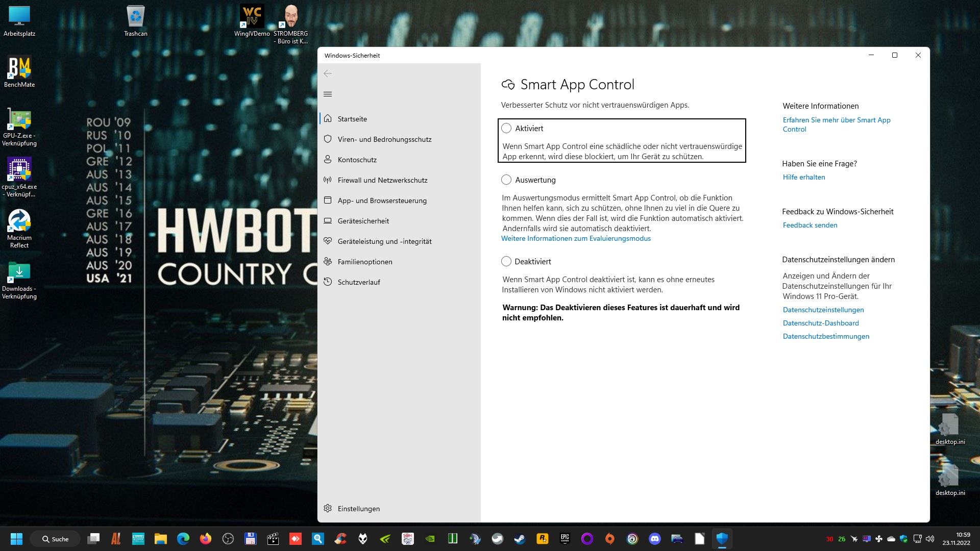Open the Datenschutz-Dashboard link

(821, 323)
